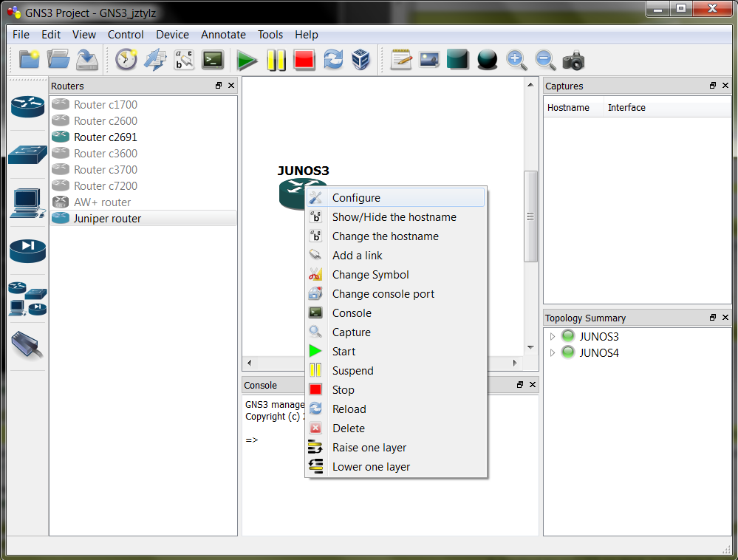Choose Change the hostname menu entry

(396, 236)
